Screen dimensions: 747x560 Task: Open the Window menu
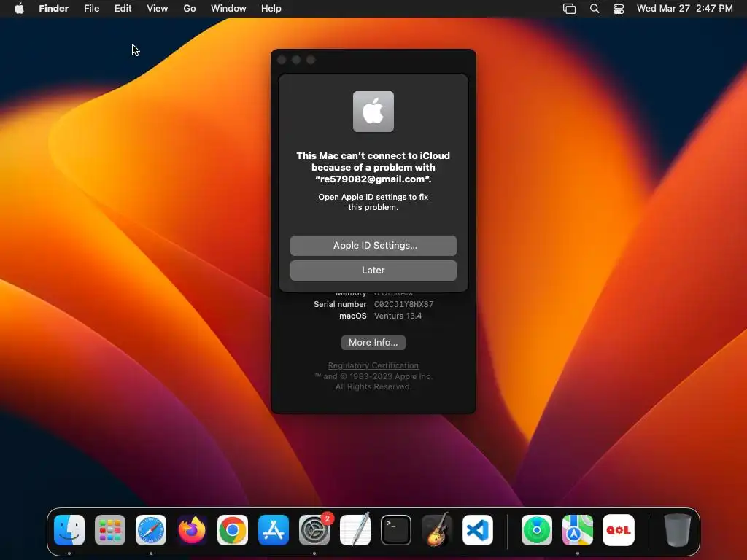pos(228,9)
